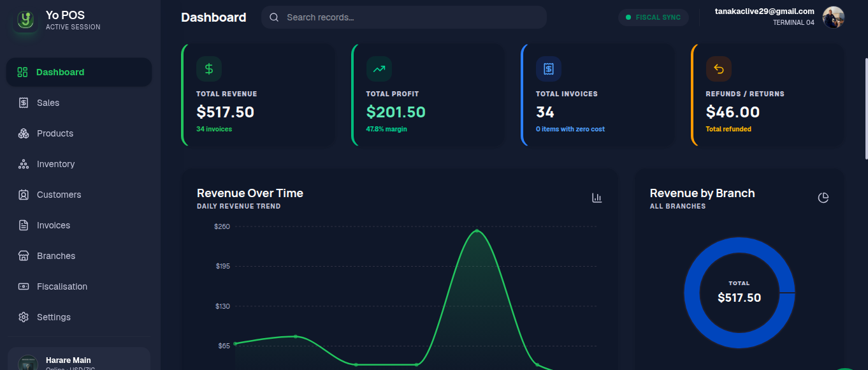Open the Invoices page

(x=79, y=225)
